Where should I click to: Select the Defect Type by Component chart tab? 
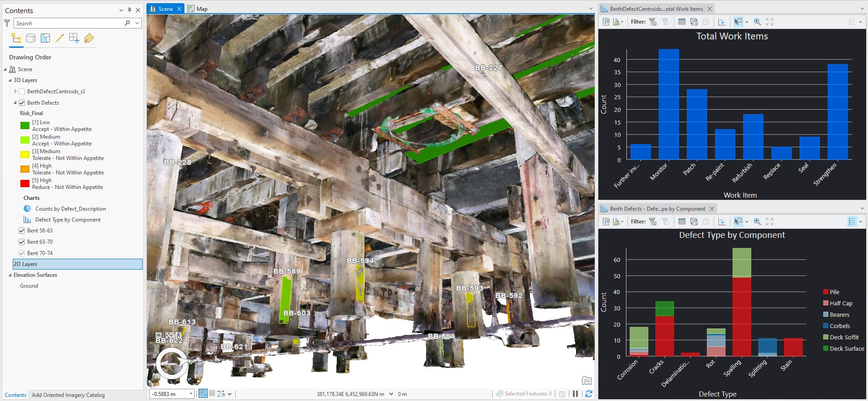pos(657,209)
